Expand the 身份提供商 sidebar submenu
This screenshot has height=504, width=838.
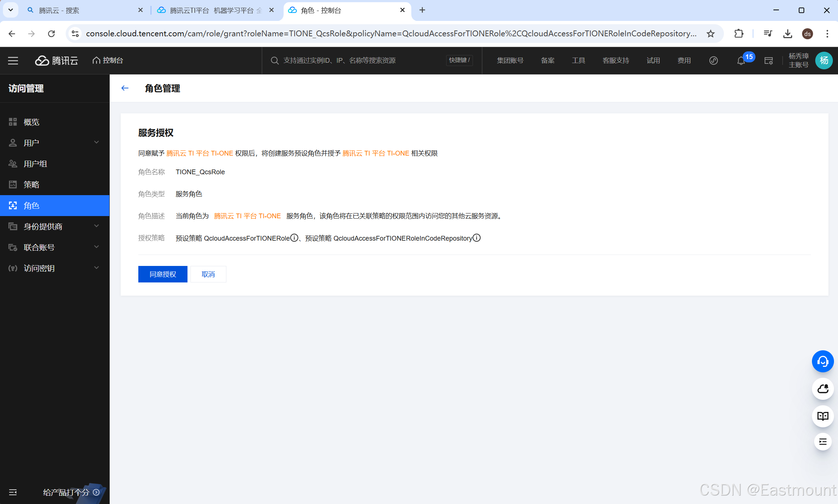click(96, 226)
